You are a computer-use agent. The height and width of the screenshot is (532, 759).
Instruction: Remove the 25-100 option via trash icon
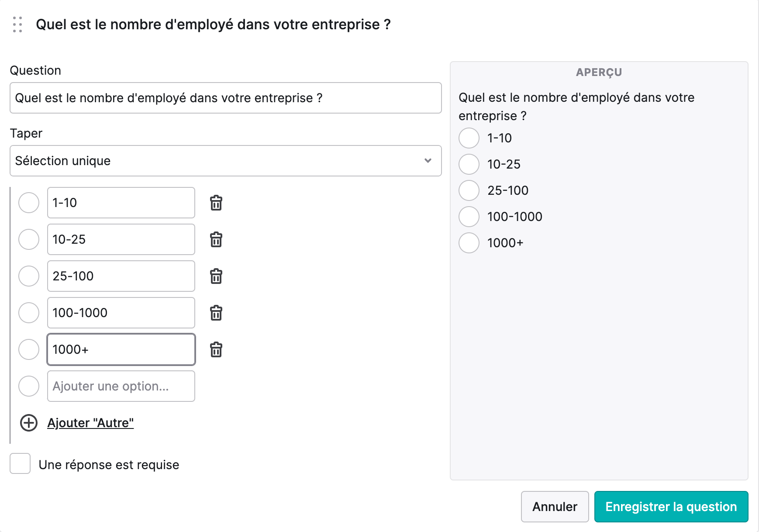pos(216,276)
